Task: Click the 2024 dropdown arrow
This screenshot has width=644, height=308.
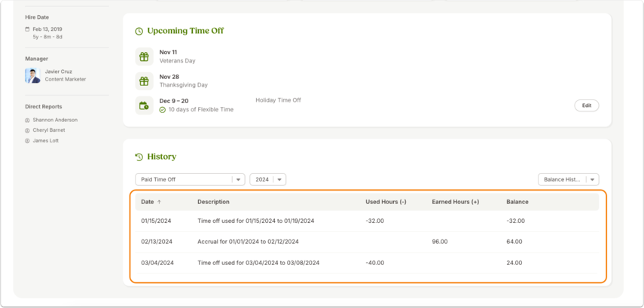Action: pos(279,180)
